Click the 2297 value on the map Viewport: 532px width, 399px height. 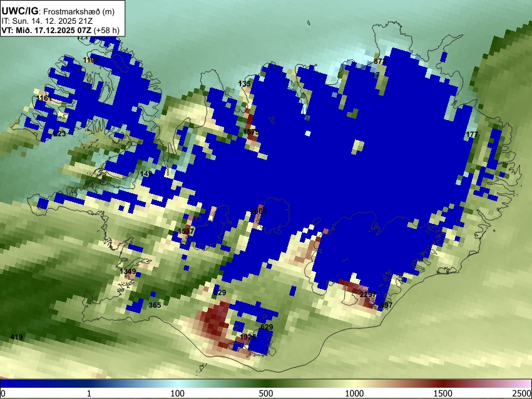point(368,295)
